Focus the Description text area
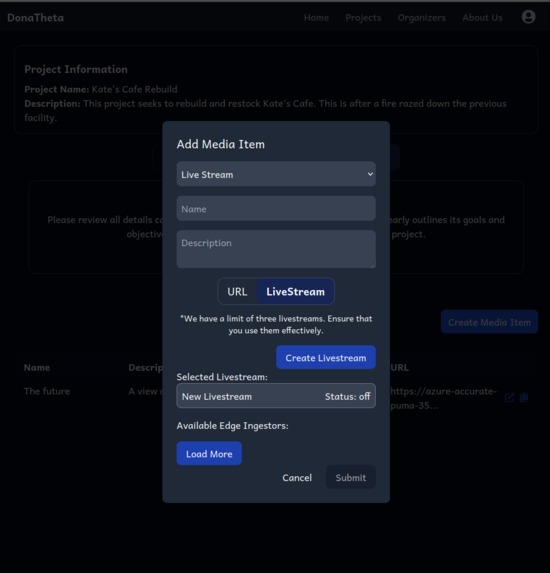The width and height of the screenshot is (550, 573). 276,249
